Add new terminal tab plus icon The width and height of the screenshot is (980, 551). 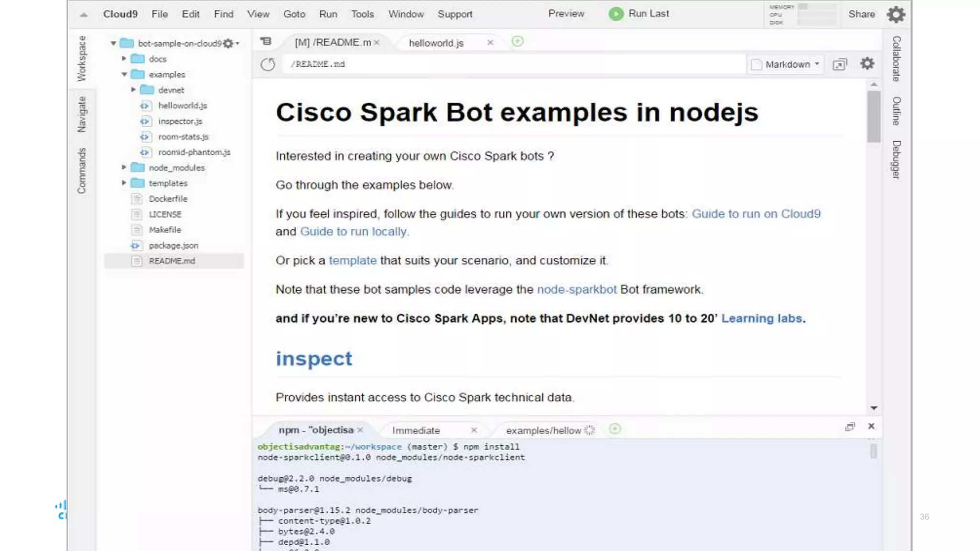tap(615, 429)
